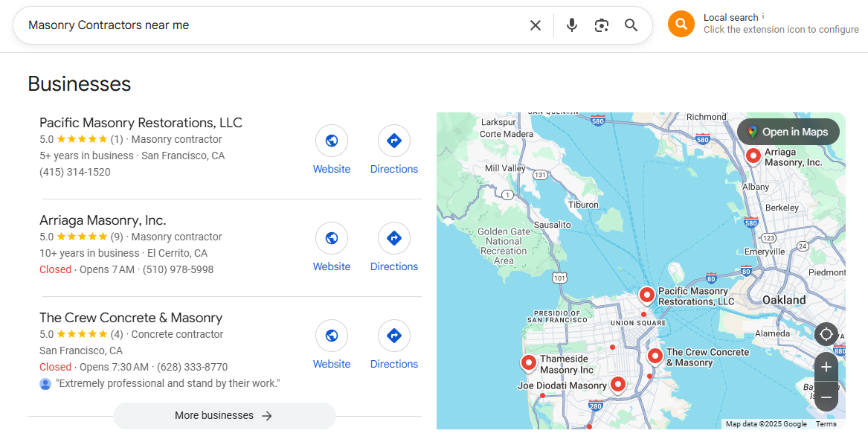Click inside the search query field
This screenshot has width=868, height=445.
(268, 25)
